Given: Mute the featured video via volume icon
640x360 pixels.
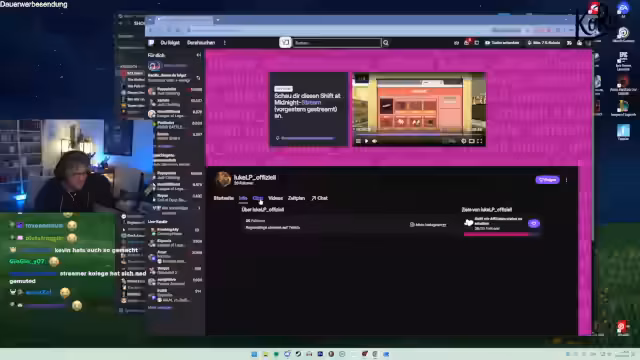Looking at the screenshot, I should (x=374, y=141).
